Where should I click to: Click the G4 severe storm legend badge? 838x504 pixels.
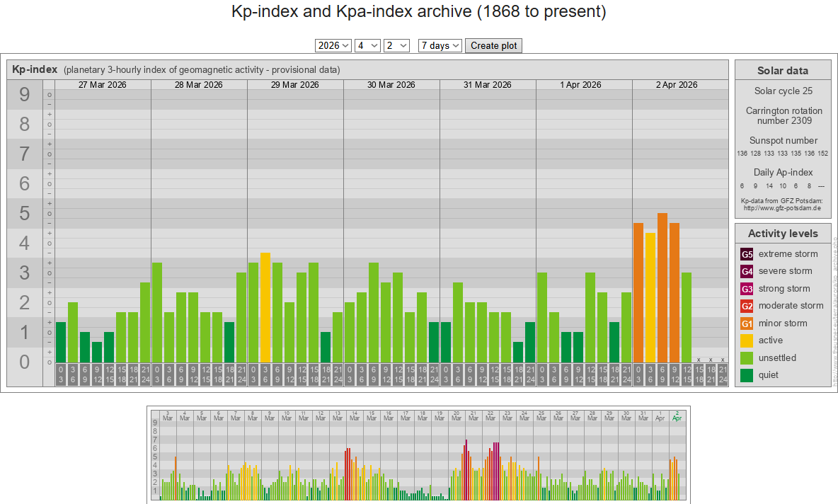point(747,271)
